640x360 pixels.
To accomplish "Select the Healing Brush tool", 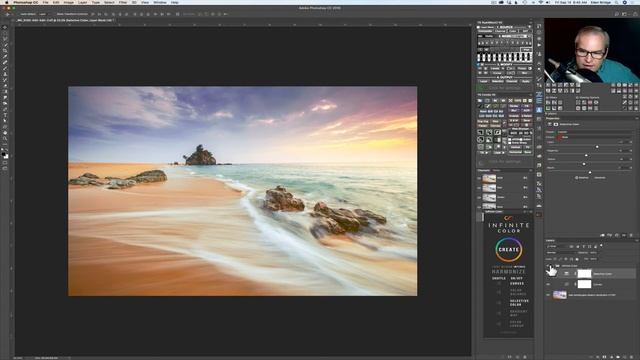I will pyautogui.click(x=5, y=62).
